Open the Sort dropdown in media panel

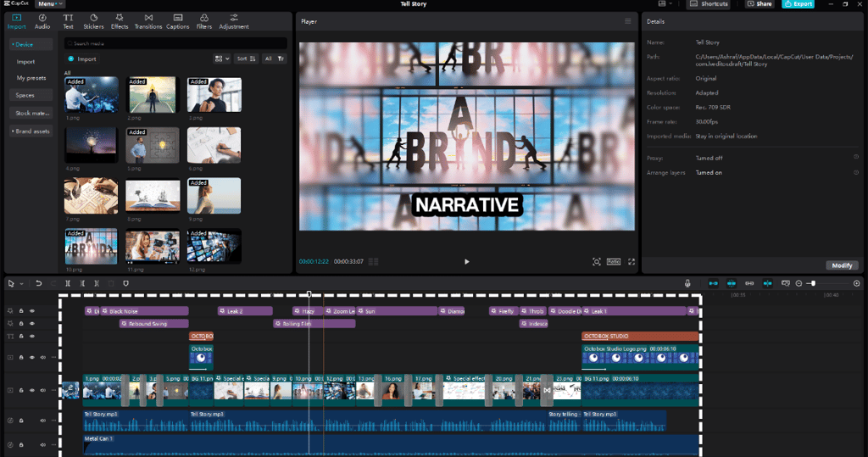(x=246, y=59)
